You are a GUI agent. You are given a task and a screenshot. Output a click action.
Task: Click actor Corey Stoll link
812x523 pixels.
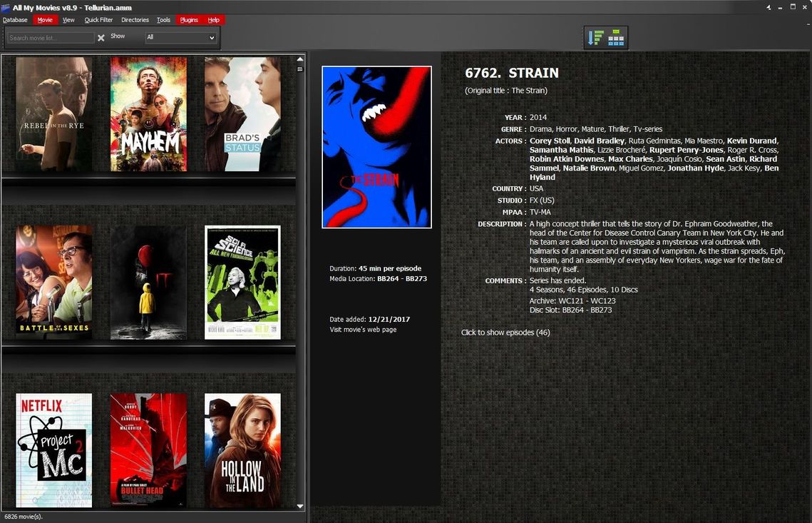point(550,141)
